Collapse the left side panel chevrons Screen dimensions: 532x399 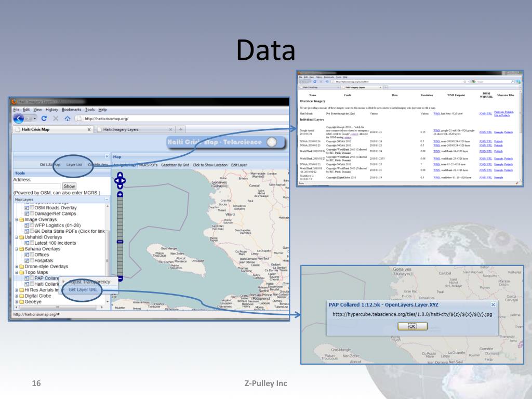tap(107, 156)
